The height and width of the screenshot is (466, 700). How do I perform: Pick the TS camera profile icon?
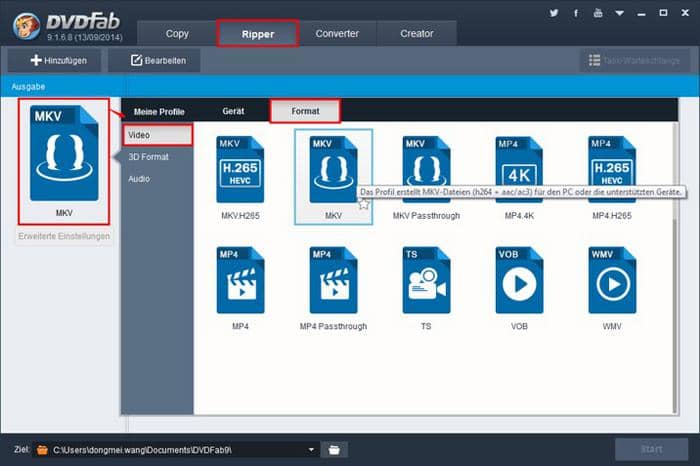(426, 280)
